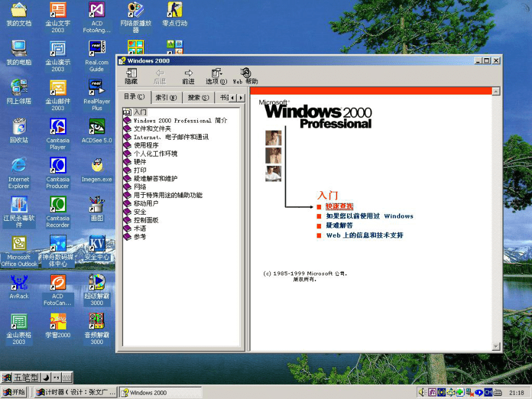Switch to the 计时器 taskbar button
The width and height of the screenshot is (532, 399).
[x=76, y=393]
